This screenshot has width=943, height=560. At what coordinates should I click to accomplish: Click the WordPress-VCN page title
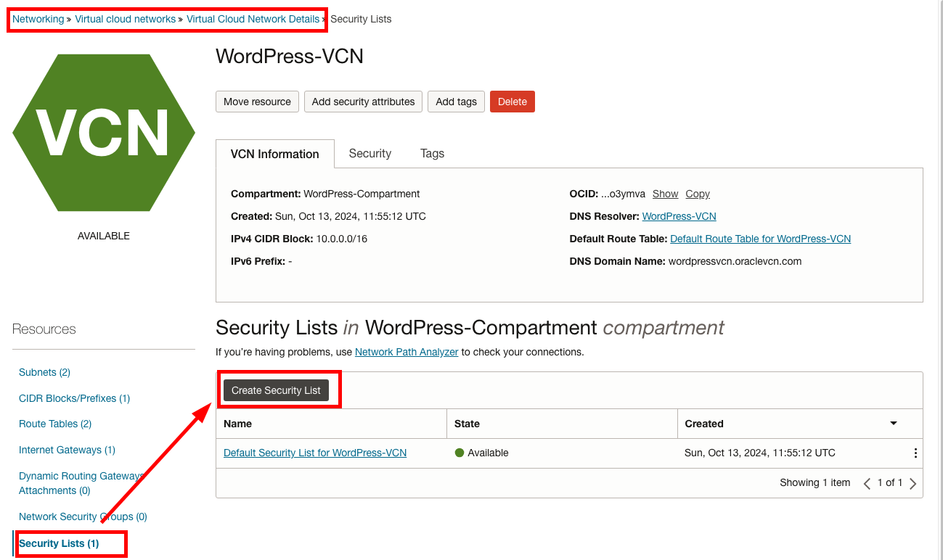pyautogui.click(x=290, y=56)
